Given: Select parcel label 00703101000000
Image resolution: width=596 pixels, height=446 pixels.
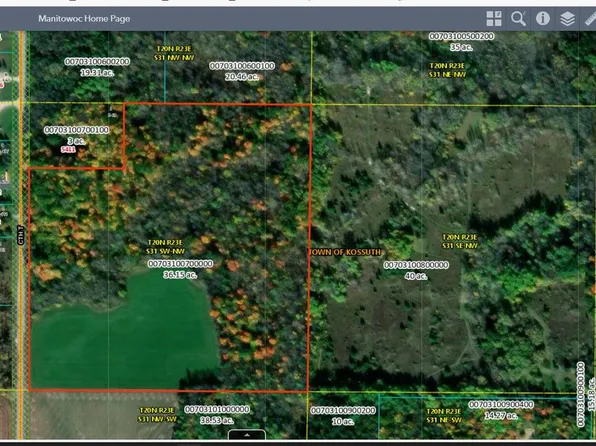Looking at the screenshot, I should pyautogui.click(x=217, y=409).
